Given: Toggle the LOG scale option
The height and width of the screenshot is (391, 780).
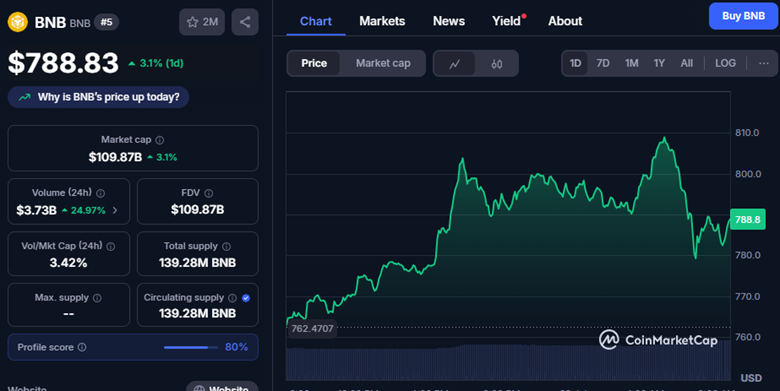Looking at the screenshot, I should pos(725,63).
